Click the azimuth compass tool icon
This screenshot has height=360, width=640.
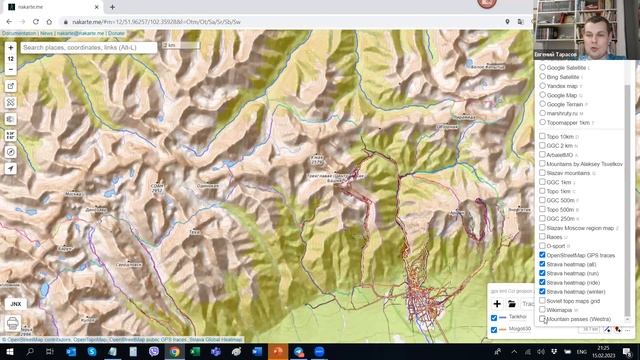pos(11,152)
